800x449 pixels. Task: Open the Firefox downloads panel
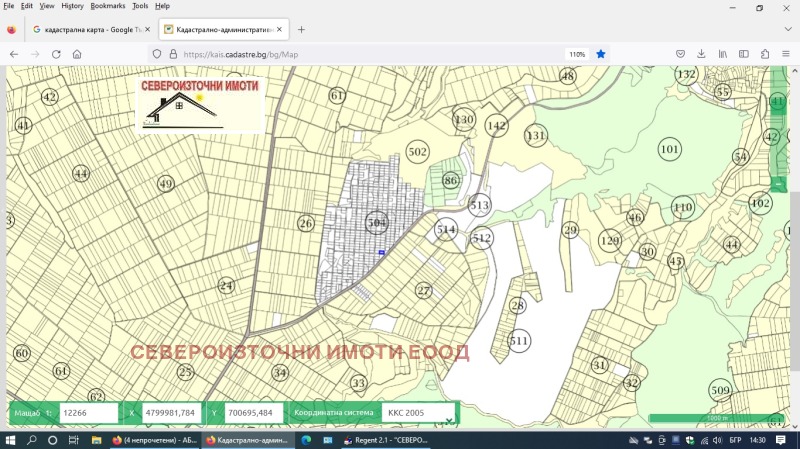(701, 54)
